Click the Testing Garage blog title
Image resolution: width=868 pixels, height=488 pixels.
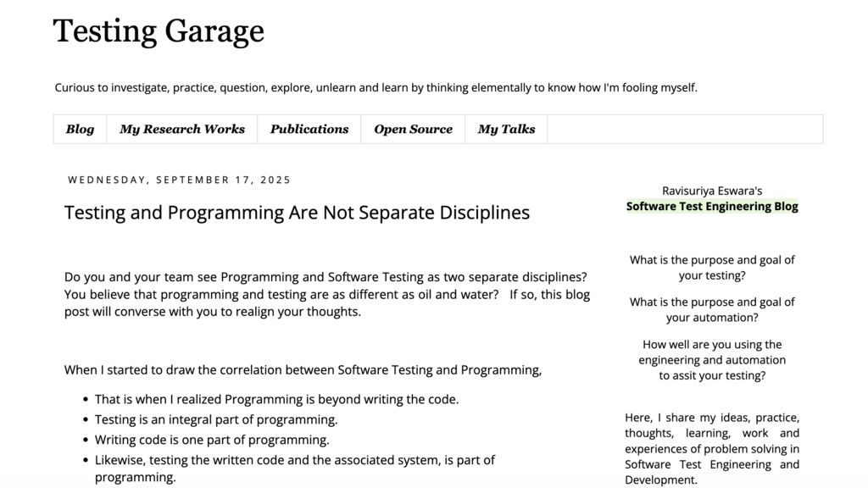[159, 31]
